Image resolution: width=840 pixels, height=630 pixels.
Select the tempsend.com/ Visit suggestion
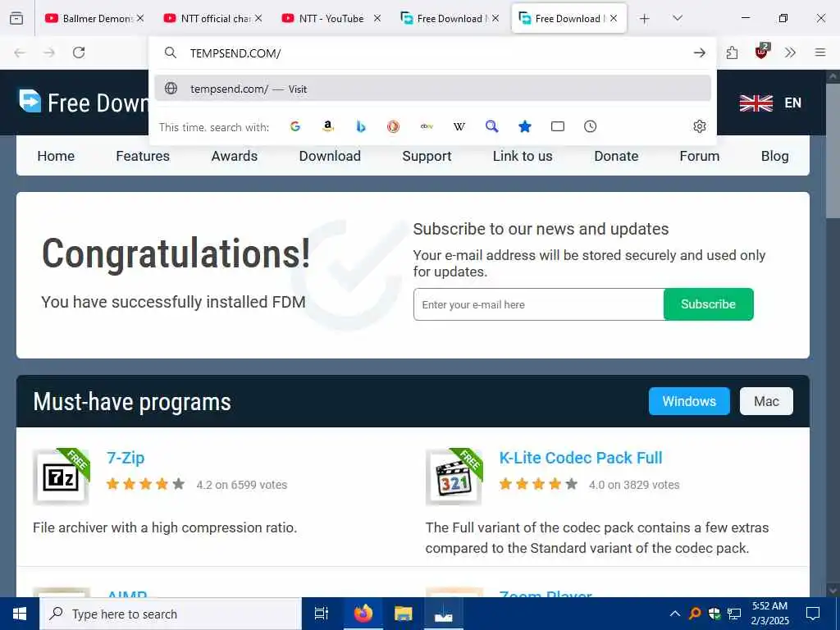coord(433,89)
